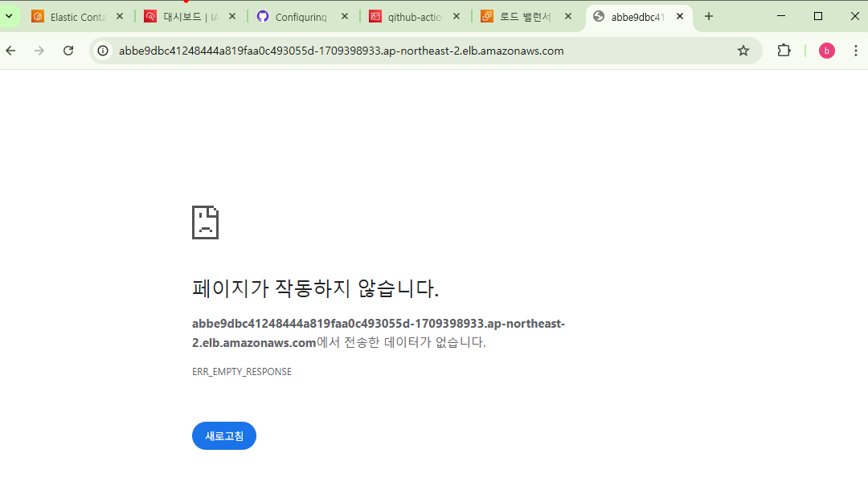Switch to the github-action tab
Image resolution: width=868 pixels, height=498 pixels.
point(414,17)
